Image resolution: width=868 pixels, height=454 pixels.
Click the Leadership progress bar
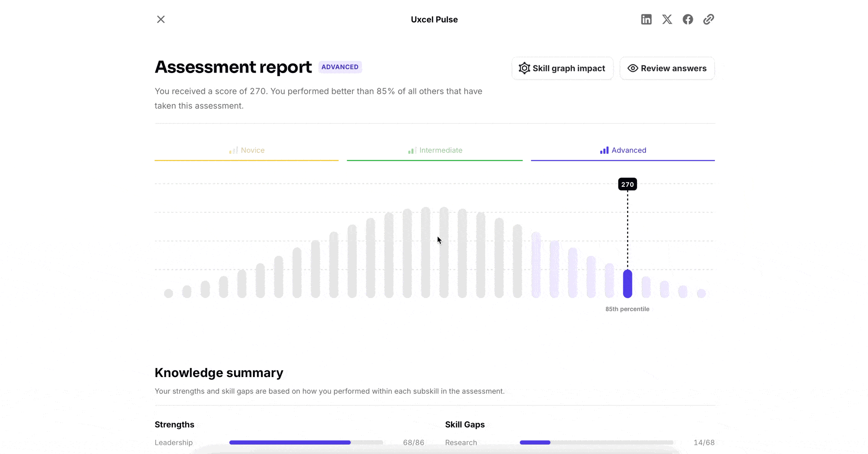tap(306, 442)
